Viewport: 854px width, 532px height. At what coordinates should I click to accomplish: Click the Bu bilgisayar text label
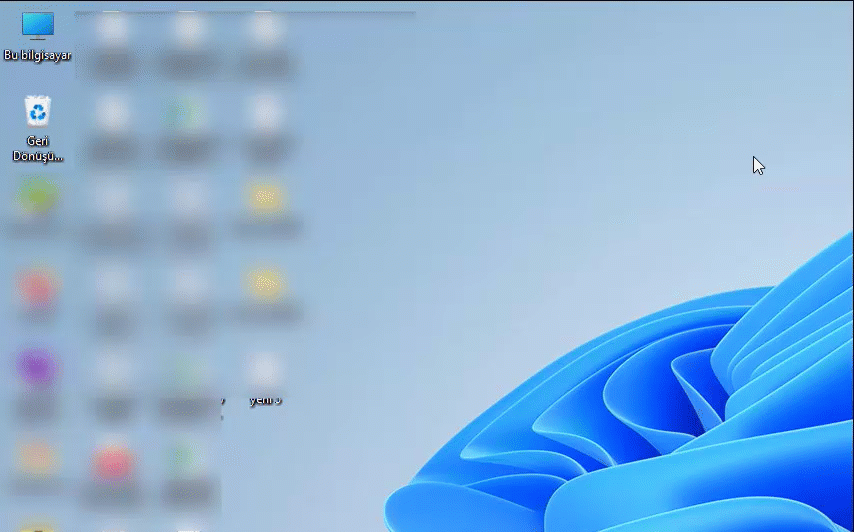(x=38, y=55)
